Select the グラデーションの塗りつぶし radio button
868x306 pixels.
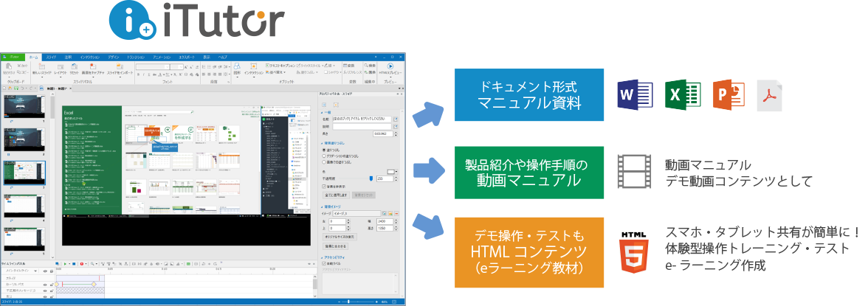click(x=324, y=156)
